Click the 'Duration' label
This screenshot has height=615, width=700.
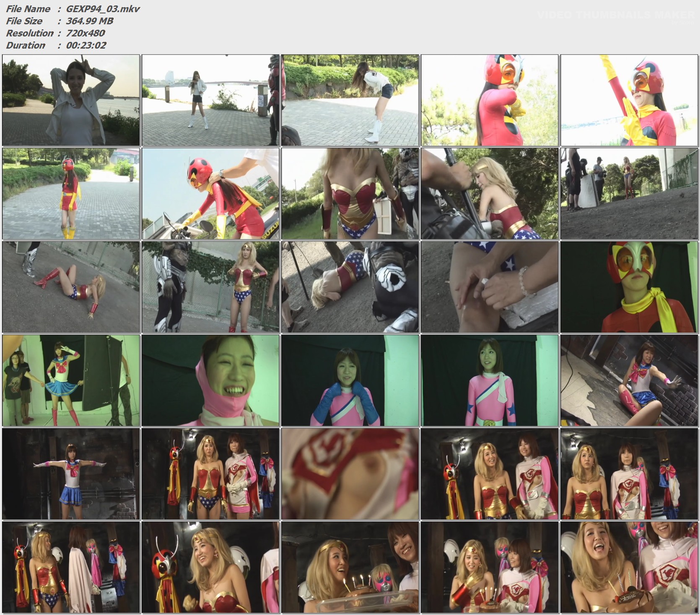pyautogui.click(x=26, y=45)
